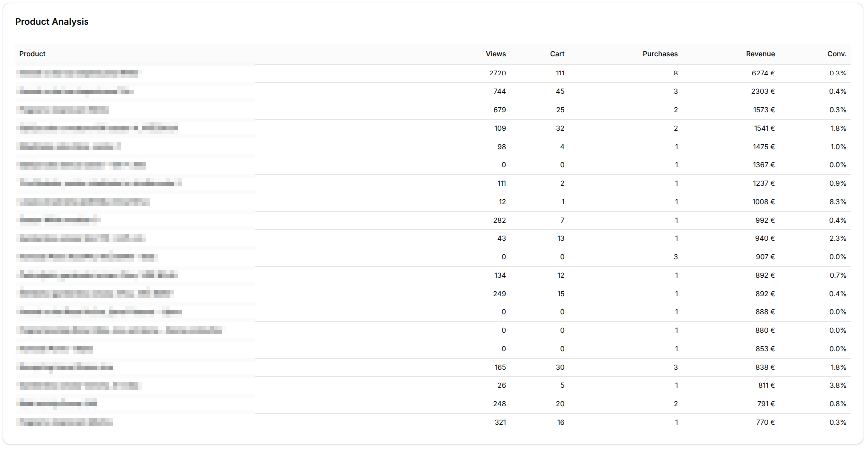Screen dimensions: 868x451
Task: Select the 1237 € revenue cell
Action: tap(763, 183)
